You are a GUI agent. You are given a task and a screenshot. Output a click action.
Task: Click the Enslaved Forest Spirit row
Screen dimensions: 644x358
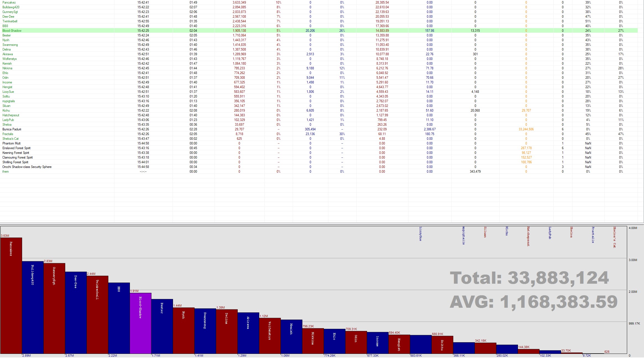click(17, 148)
